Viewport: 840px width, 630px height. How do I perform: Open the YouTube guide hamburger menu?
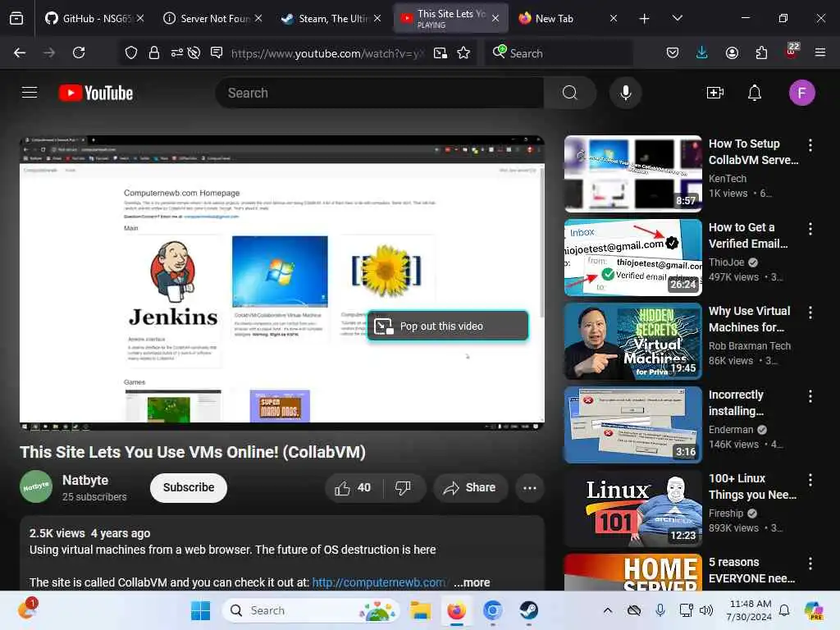click(x=30, y=93)
